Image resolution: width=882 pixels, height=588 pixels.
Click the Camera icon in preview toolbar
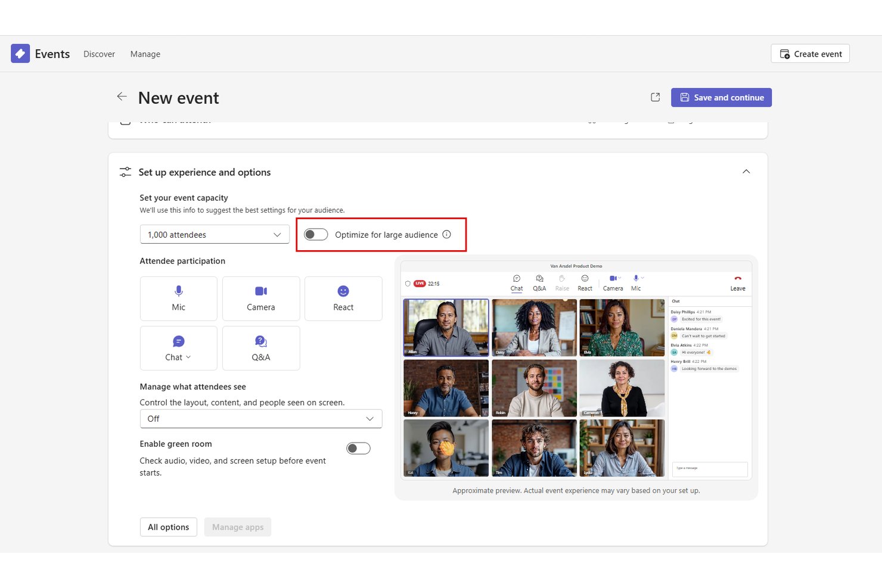tap(613, 278)
